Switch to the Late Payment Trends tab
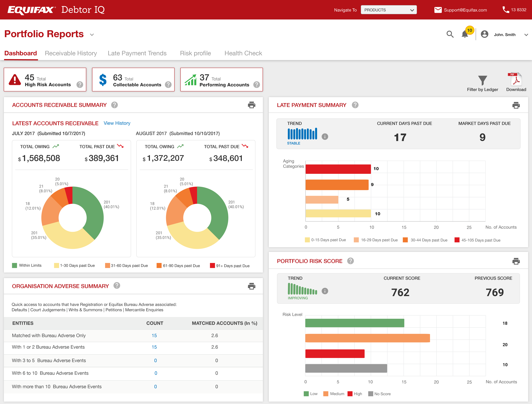The image size is (532, 404). pyautogui.click(x=137, y=53)
